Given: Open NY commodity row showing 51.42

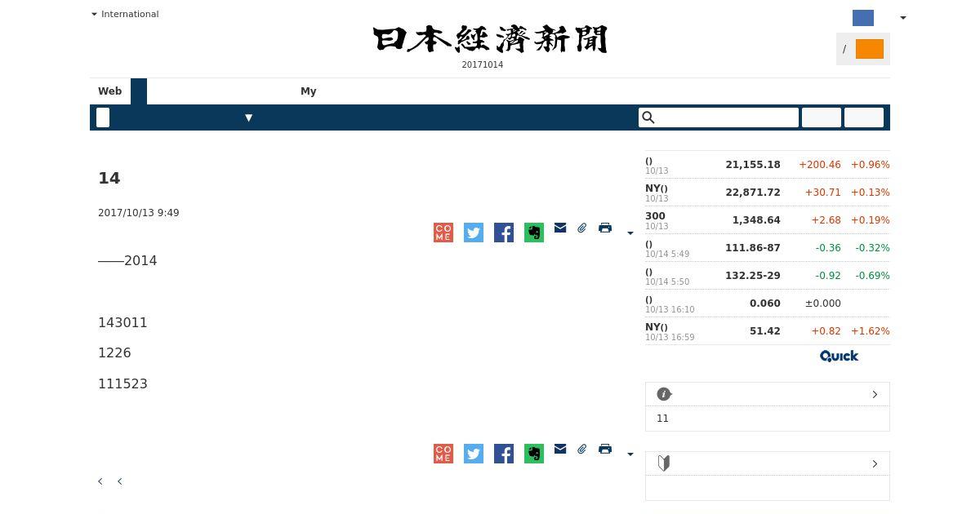Looking at the screenshot, I should (x=768, y=331).
